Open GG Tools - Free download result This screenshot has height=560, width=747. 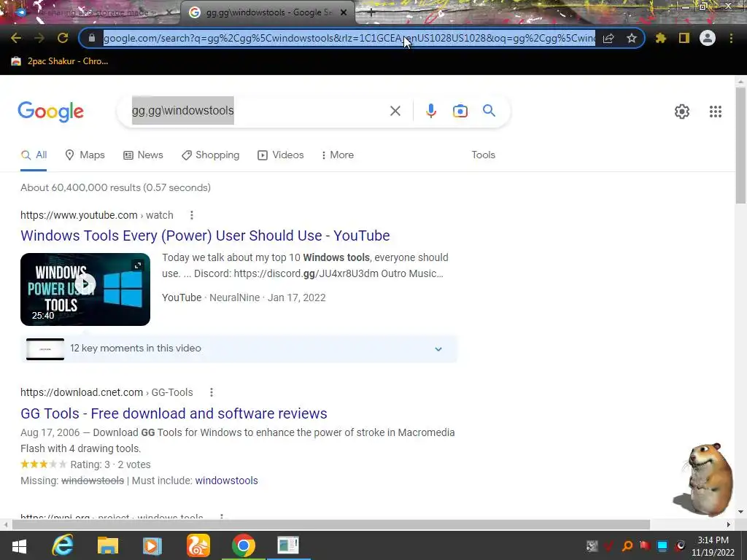point(174,413)
